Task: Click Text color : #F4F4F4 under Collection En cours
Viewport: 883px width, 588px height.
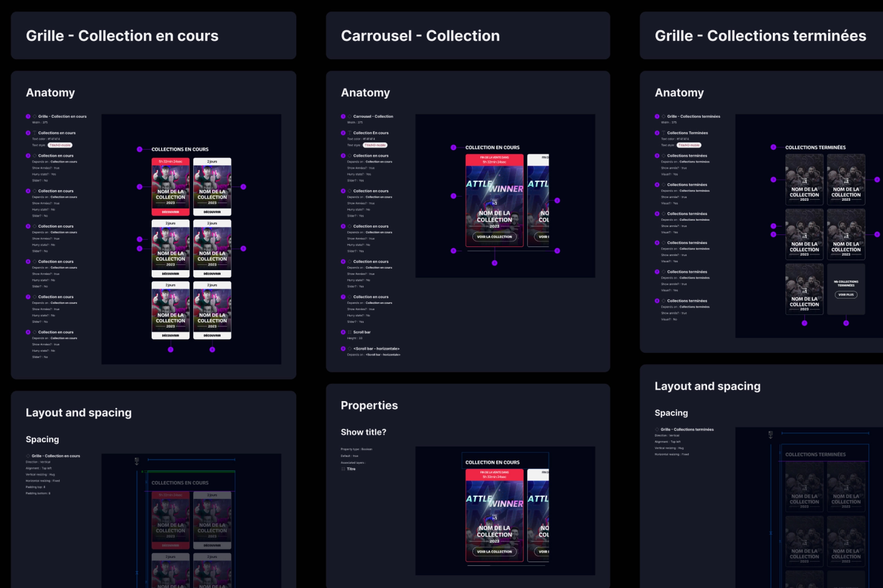Action: click(361, 139)
